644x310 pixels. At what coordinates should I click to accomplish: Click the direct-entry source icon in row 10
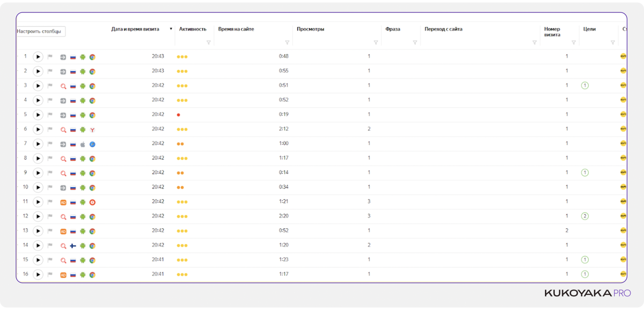[x=63, y=187]
